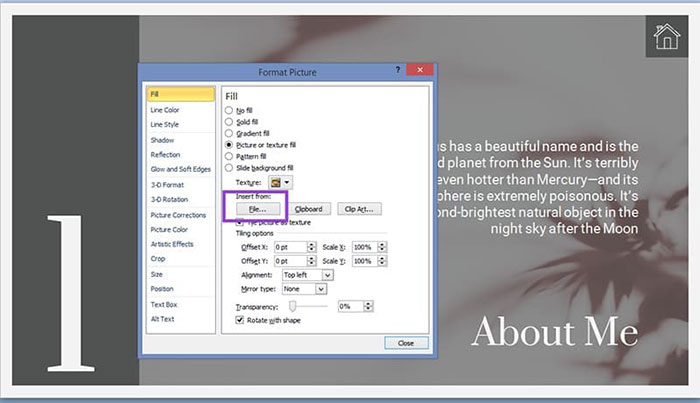Open the Texture picker dropdown

(x=288, y=183)
